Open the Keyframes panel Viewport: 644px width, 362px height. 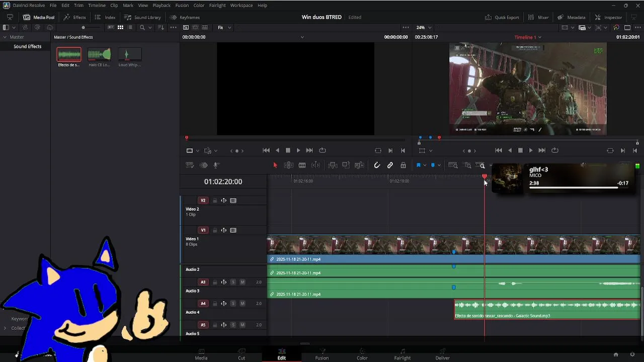[185, 17]
